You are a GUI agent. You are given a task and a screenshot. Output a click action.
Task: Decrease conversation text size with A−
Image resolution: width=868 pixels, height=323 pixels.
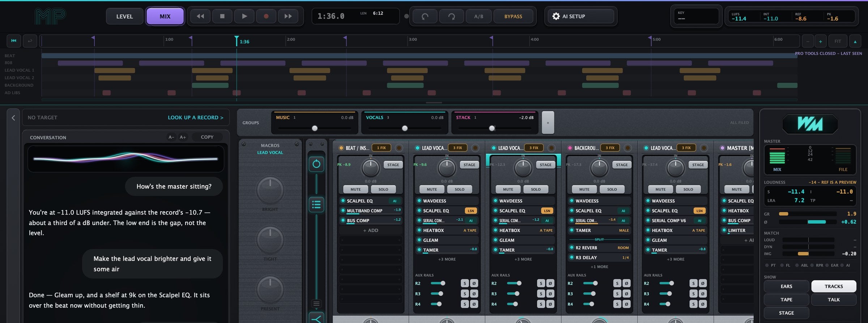(171, 137)
